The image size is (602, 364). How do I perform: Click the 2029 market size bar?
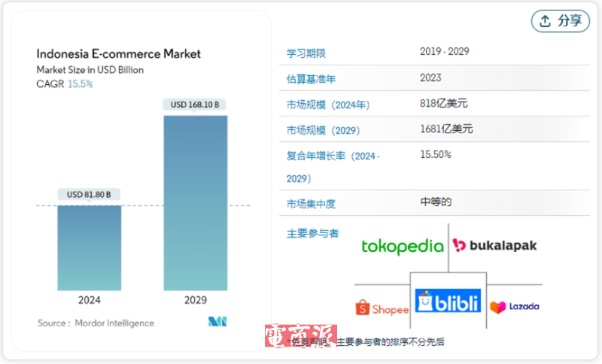[x=195, y=203]
